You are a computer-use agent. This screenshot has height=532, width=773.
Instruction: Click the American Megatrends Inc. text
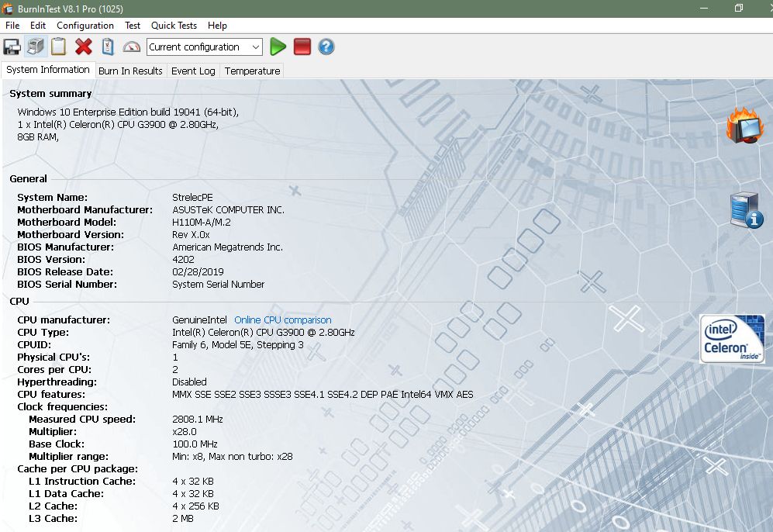click(x=227, y=247)
